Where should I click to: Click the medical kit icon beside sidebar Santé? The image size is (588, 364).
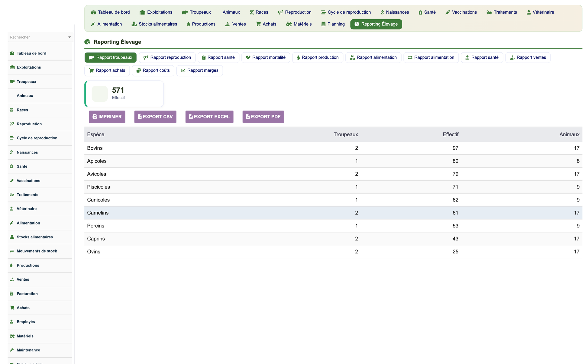[x=11, y=166]
